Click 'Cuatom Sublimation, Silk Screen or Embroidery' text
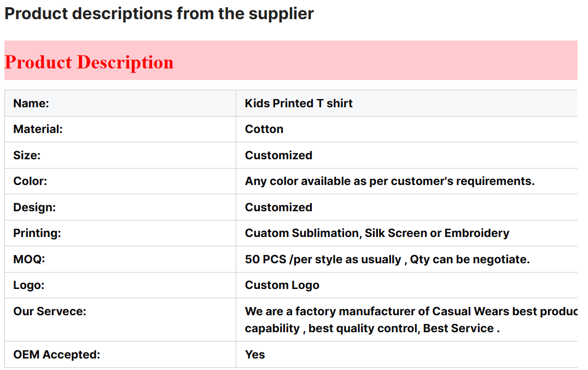The height and width of the screenshot is (370, 588). (377, 233)
